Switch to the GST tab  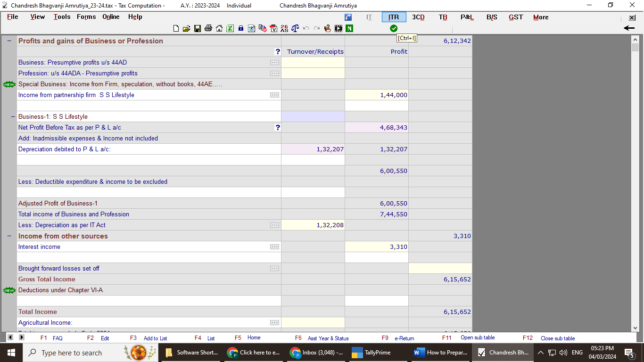(x=515, y=17)
